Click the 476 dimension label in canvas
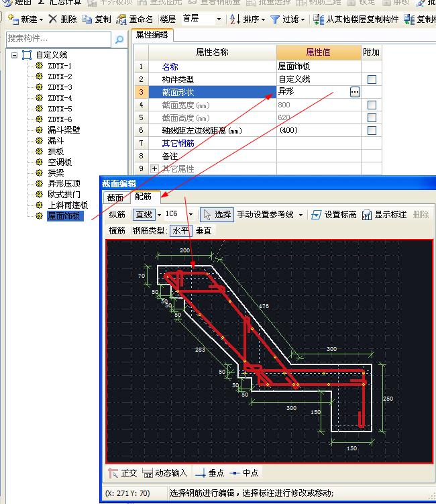This screenshot has height=504, width=436. [x=264, y=306]
